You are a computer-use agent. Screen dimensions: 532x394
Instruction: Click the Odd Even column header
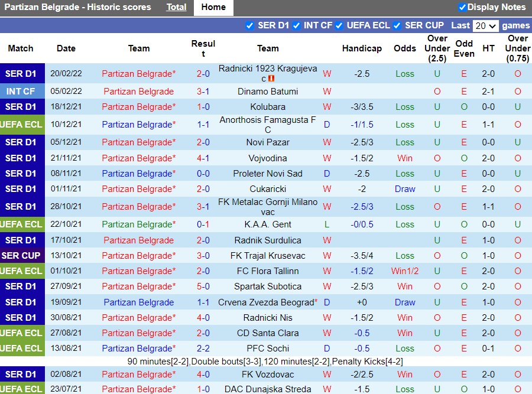(x=464, y=48)
